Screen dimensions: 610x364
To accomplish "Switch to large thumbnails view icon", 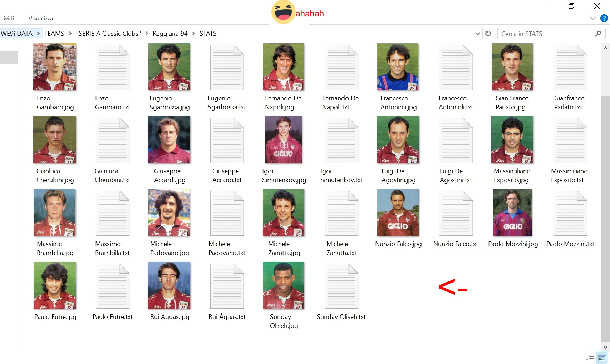I will pyautogui.click(x=602, y=358).
